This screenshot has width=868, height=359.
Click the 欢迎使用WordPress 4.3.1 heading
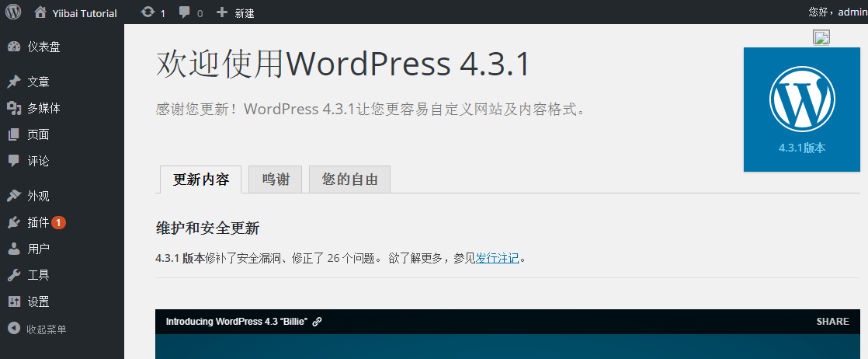pos(342,64)
